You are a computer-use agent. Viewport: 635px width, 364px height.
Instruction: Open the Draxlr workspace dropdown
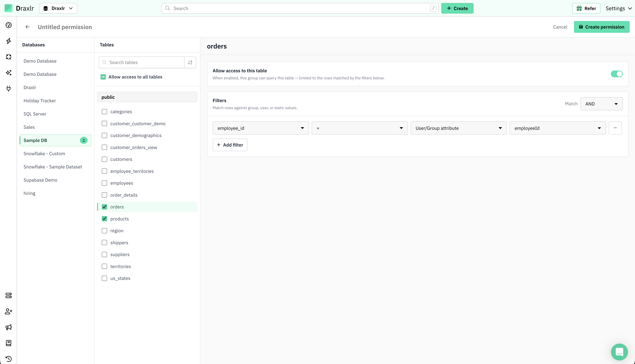58,8
